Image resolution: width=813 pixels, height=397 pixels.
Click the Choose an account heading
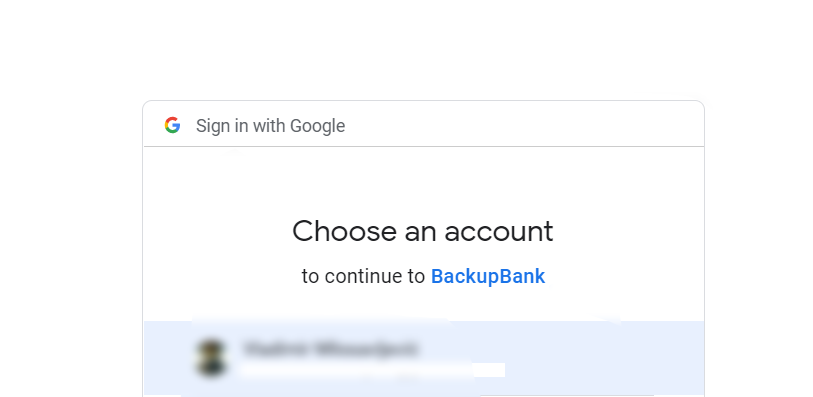coord(423,231)
